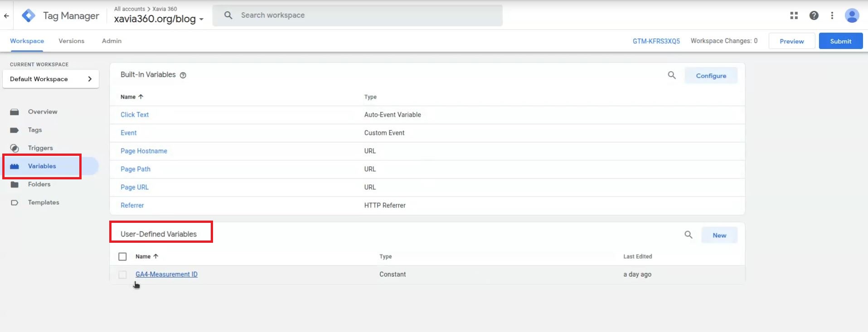Click the Xavia 360 breadcrumb link

point(165,9)
